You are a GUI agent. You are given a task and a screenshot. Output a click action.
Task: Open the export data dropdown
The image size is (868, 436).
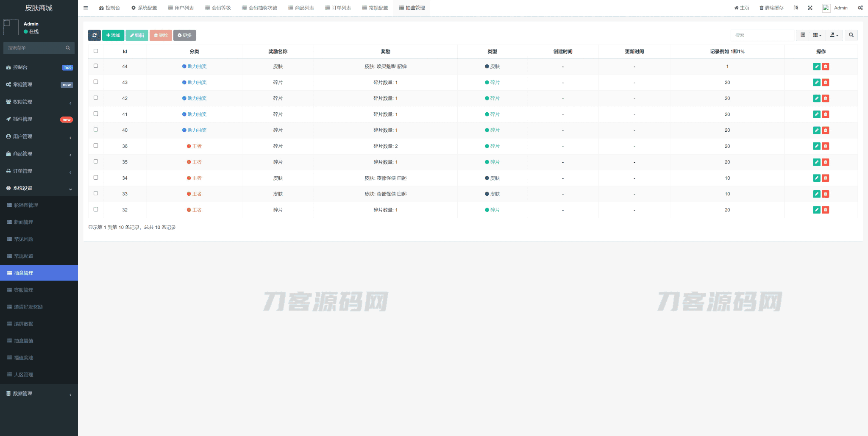coord(834,35)
